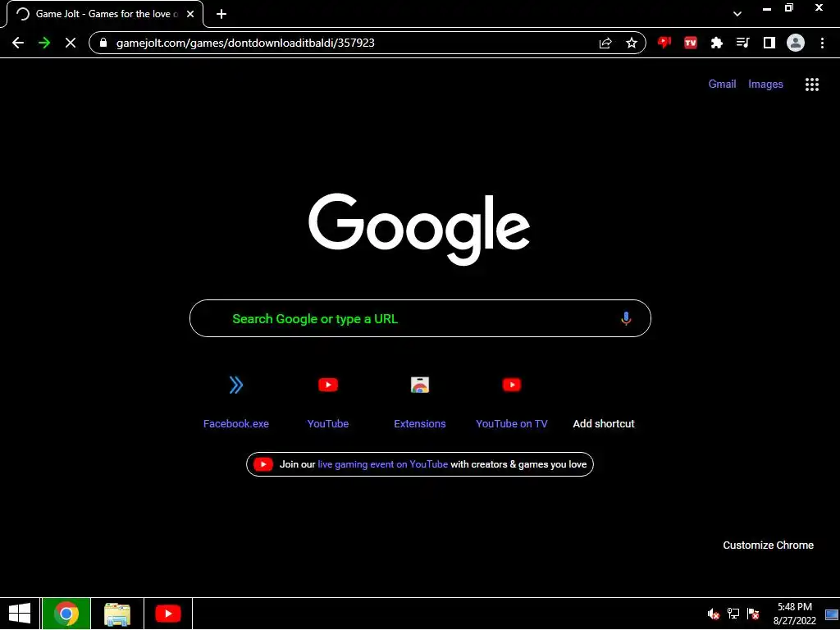Select the Game Jolt tab
Viewport: 840px width, 630px height.
106,14
